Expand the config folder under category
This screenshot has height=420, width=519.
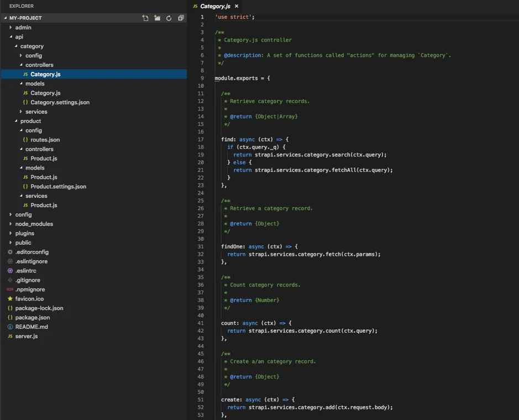pos(21,55)
